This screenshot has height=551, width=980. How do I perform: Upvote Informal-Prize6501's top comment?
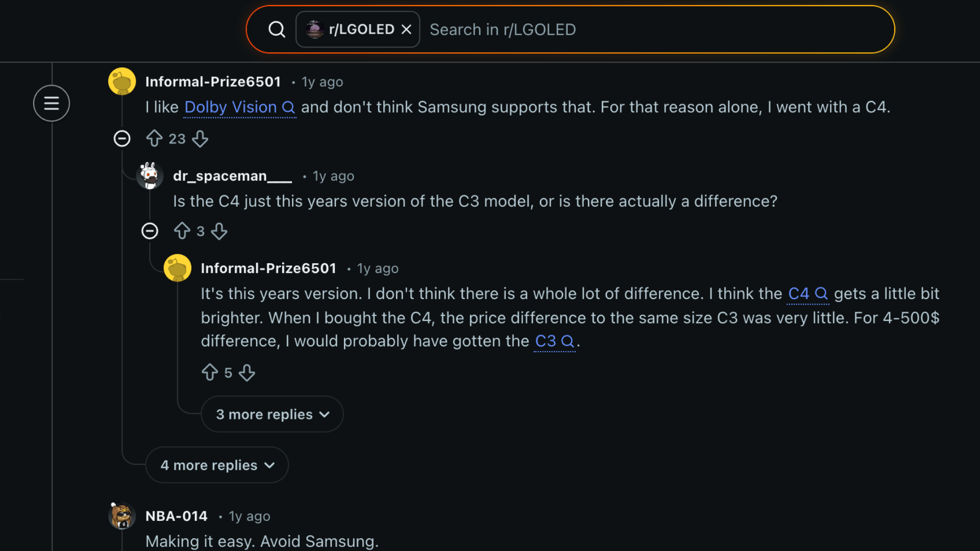coord(155,138)
